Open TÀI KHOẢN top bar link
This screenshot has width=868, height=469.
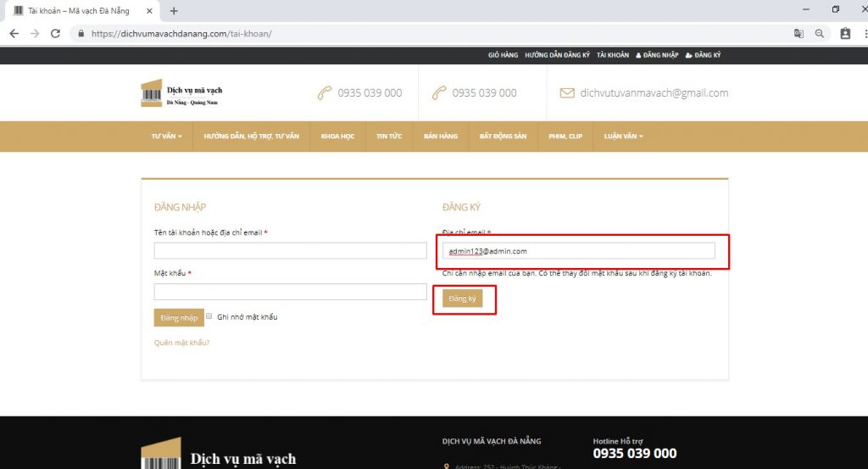coord(612,55)
